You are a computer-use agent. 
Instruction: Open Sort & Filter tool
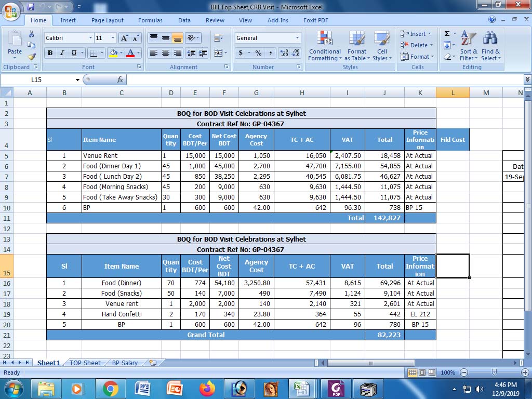[469, 46]
